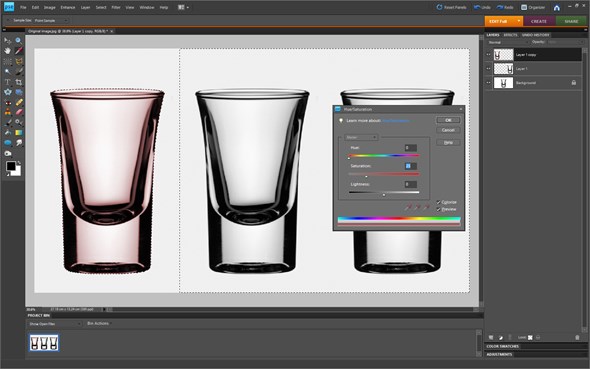Delete layer using trash icon
Image resolution: width=590 pixels, height=369 pixels.
577,337
